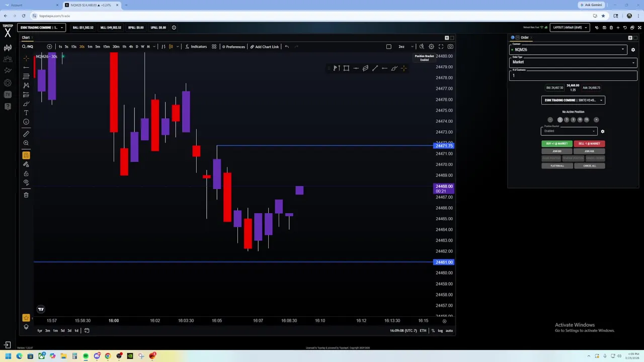Open the account dropdown in Order panel

point(573,100)
